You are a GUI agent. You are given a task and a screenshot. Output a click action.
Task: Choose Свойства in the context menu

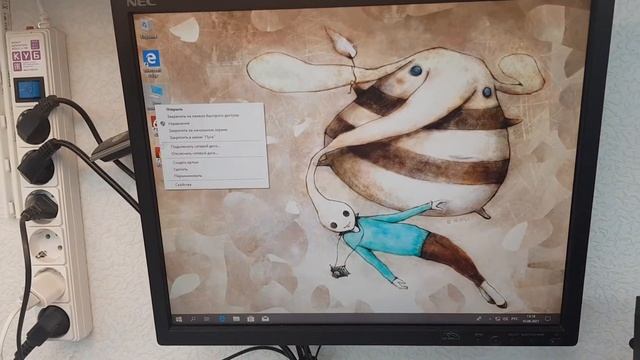(x=183, y=185)
